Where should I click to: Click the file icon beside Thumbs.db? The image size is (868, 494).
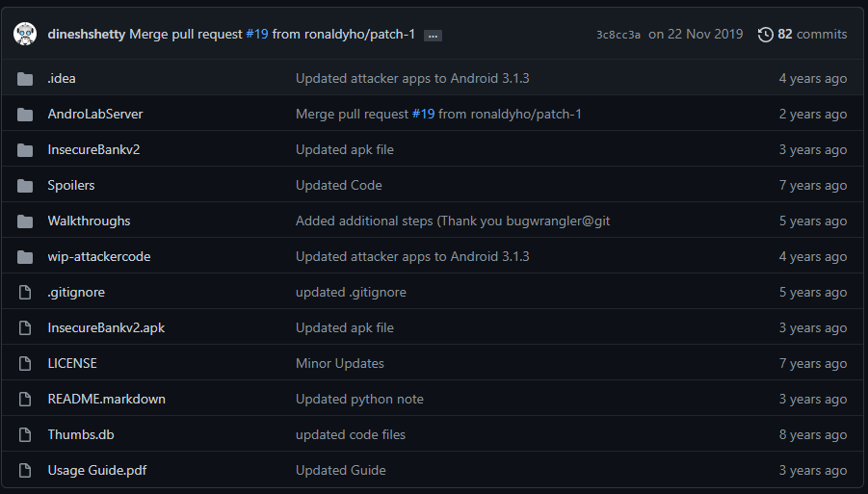click(25, 435)
